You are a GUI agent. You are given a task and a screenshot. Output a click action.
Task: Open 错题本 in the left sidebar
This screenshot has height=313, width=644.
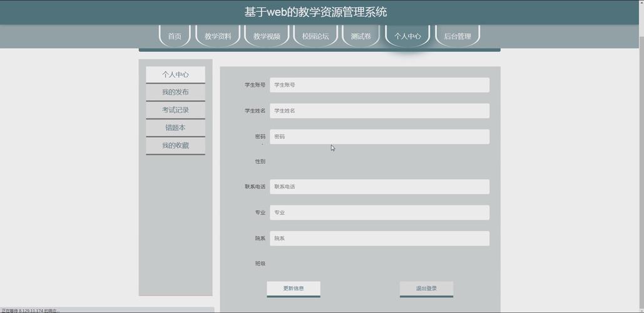(x=175, y=128)
